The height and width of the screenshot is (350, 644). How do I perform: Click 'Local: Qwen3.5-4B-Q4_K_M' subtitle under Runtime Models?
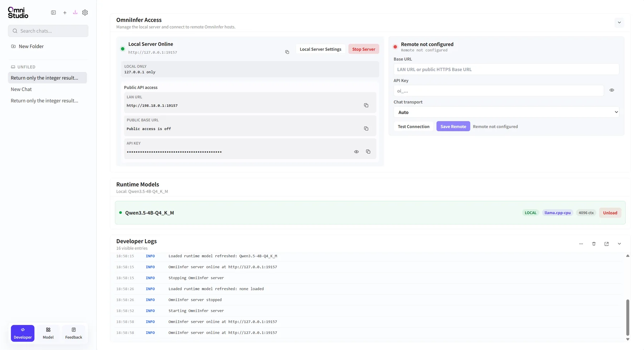(x=142, y=192)
